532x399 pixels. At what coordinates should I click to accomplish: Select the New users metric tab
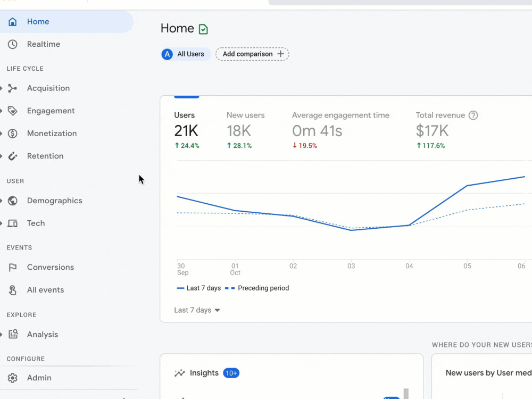245,131
